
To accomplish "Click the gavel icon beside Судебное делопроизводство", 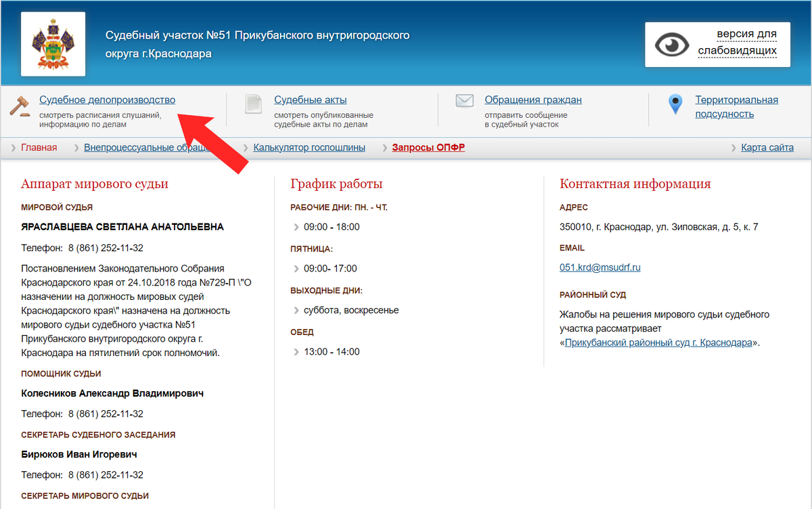I will pyautogui.click(x=20, y=105).
